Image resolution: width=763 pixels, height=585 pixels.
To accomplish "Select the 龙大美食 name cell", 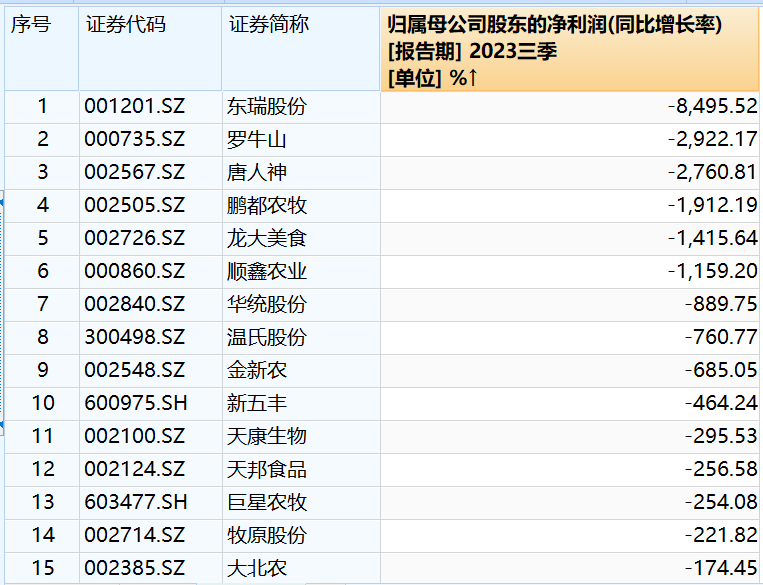I will (x=301, y=239).
